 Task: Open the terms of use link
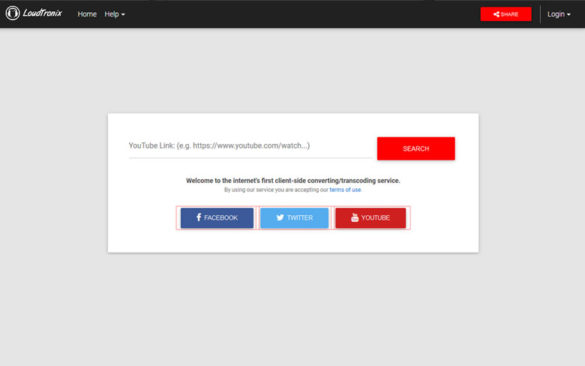(345, 190)
